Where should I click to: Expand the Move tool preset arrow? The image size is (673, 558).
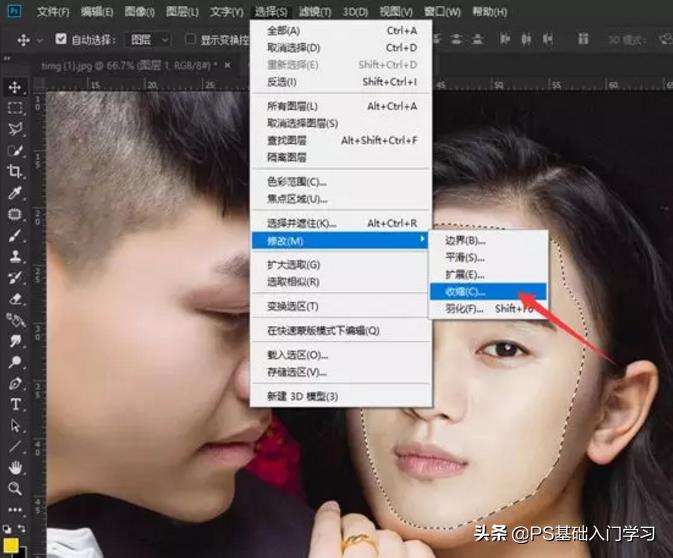click(40, 40)
